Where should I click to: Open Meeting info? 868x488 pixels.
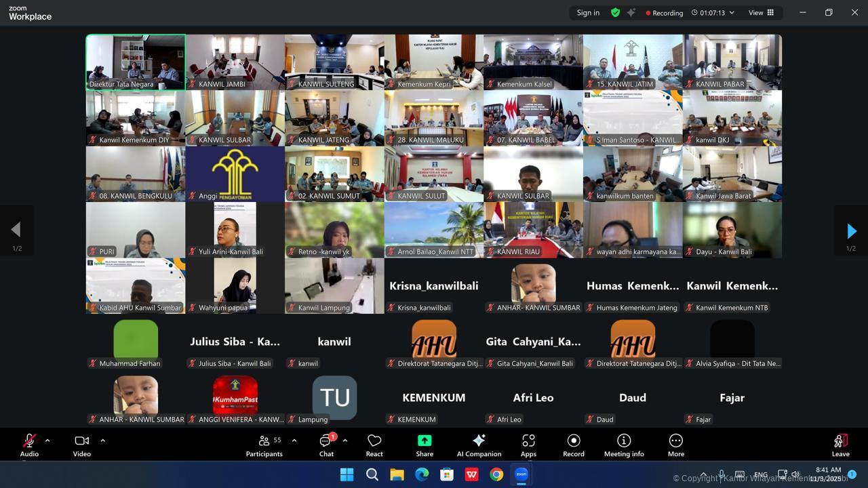click(624, 445)
